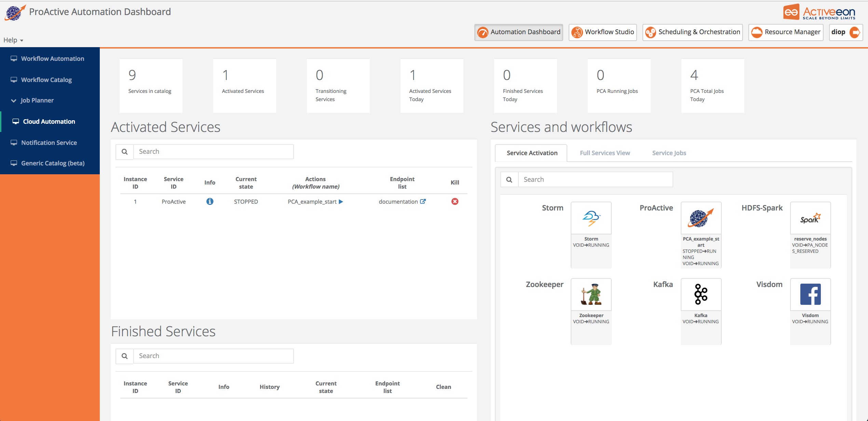The image size is (868, 421).
Task: Click the Generic Catalog monitor icon
Action: pos(14,163)
